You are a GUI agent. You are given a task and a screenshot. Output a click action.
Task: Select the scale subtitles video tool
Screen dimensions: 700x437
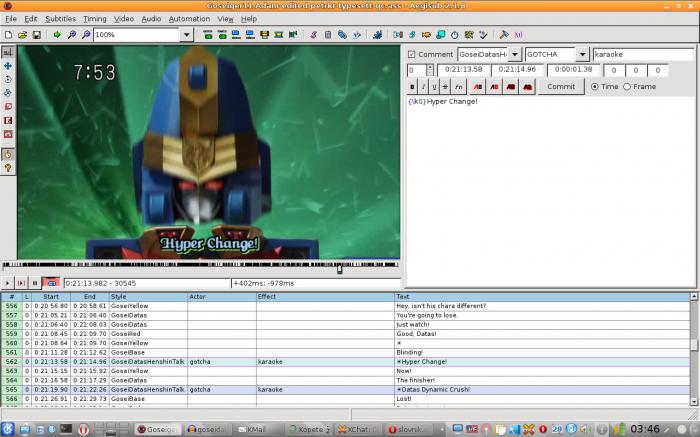click(8, 107)
